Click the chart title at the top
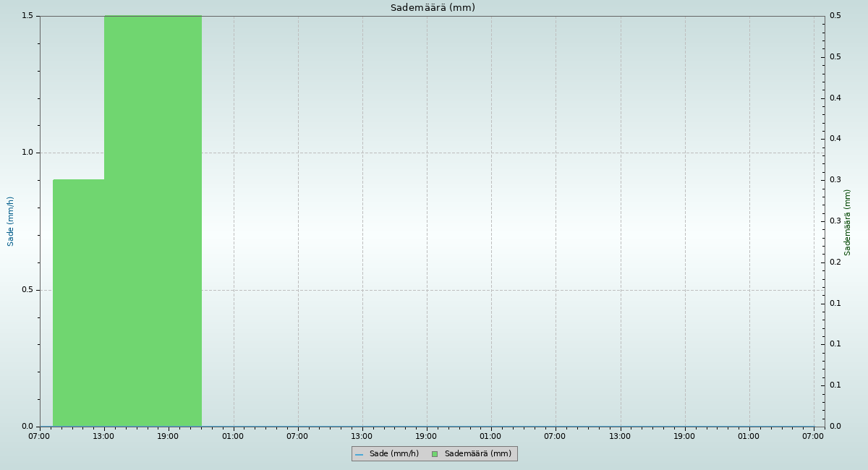868x470 pixels. pos(433,8)
